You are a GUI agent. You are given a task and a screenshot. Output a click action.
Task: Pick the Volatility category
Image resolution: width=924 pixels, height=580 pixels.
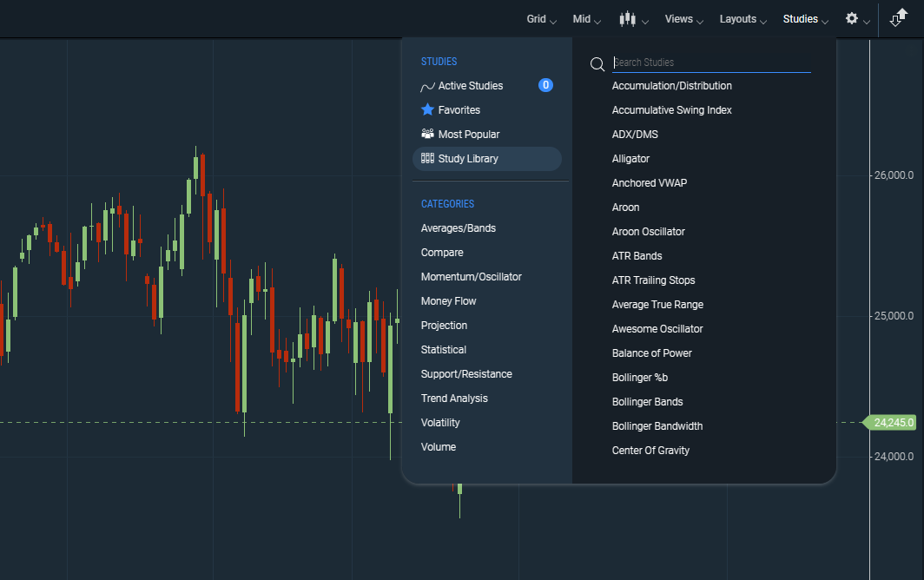click(440, 423)
